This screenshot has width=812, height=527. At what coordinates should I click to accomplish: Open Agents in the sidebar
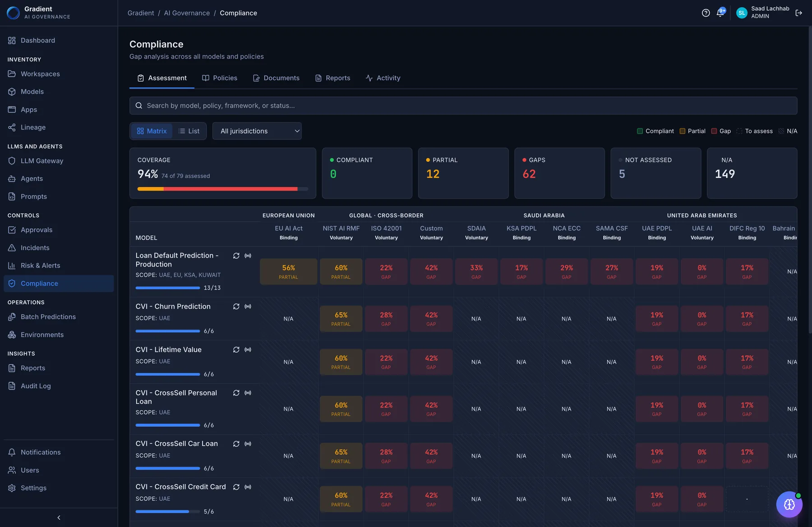click(59, 179)
